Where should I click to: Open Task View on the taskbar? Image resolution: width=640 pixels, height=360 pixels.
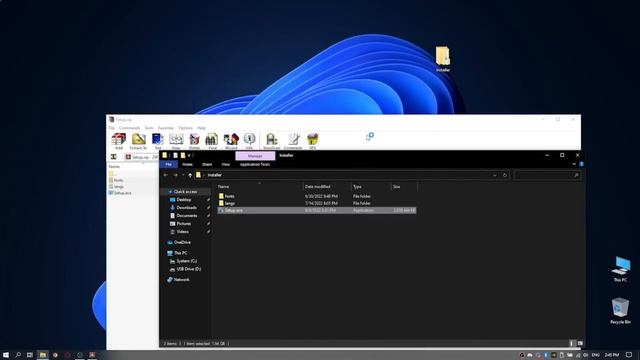tap(30, 355)
